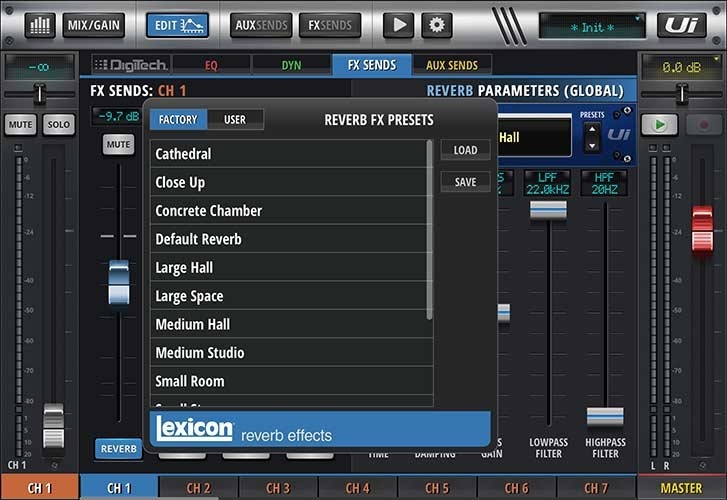Select the Small Room preset
This screenshot has height=500, width=727.
pos(291,381)
